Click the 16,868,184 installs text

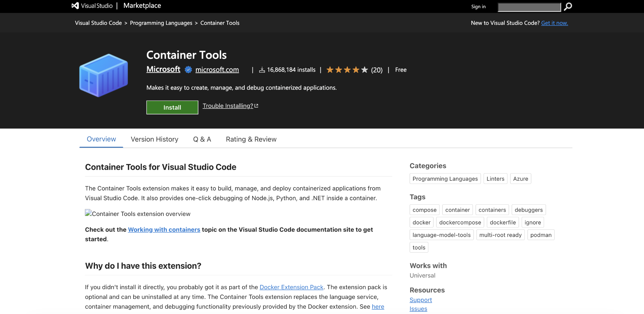tap(291, 70)
